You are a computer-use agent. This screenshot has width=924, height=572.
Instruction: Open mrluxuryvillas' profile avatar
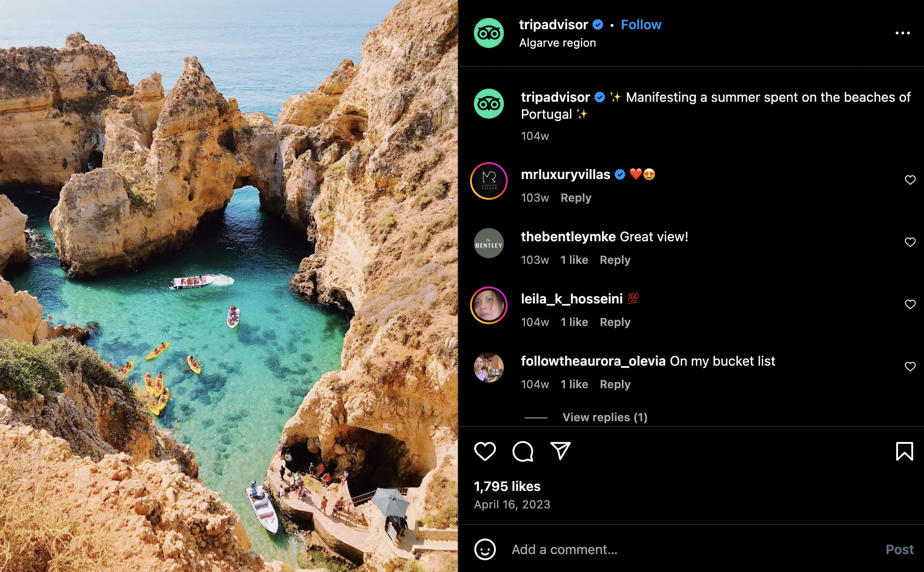pos(489,181)
